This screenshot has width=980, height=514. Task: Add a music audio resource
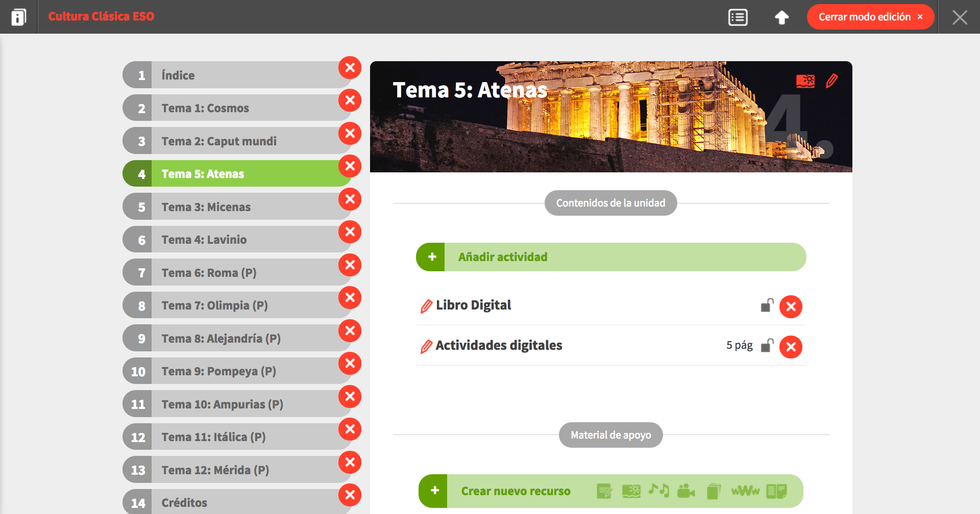point(658,491)
